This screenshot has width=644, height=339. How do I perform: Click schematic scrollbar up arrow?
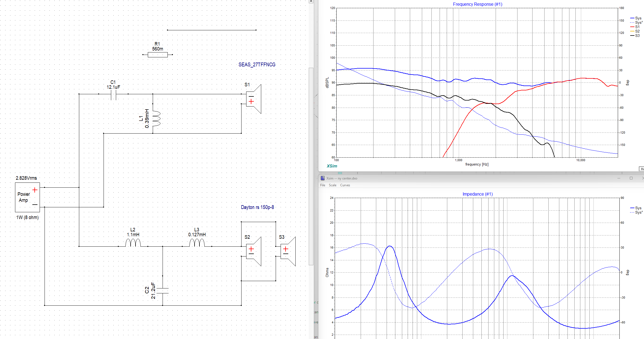[311, 1]
